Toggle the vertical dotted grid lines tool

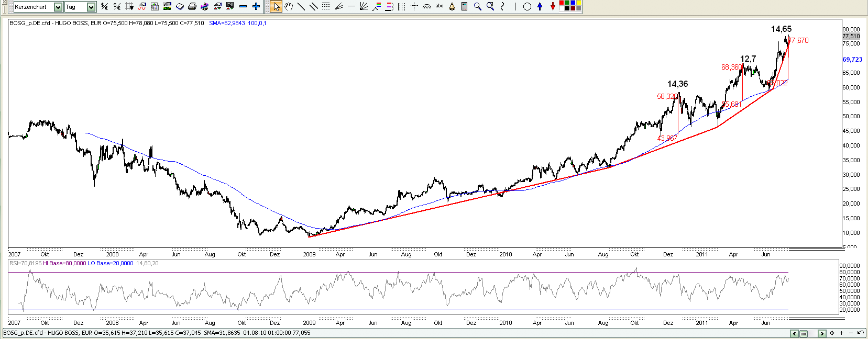pyautogui.click(x=402, y=6)
